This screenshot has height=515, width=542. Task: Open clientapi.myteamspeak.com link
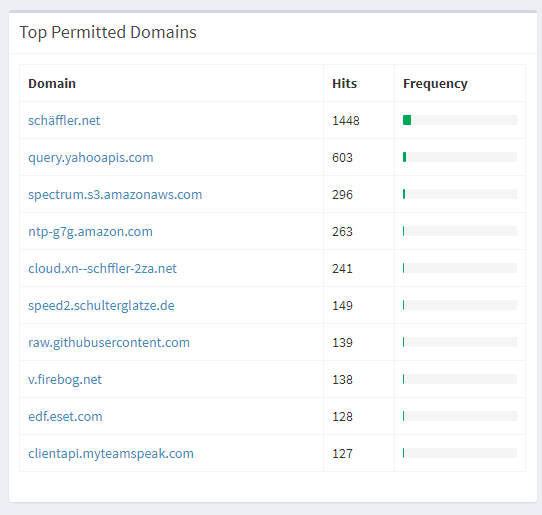pyautogui.click(x=111, y=454)
